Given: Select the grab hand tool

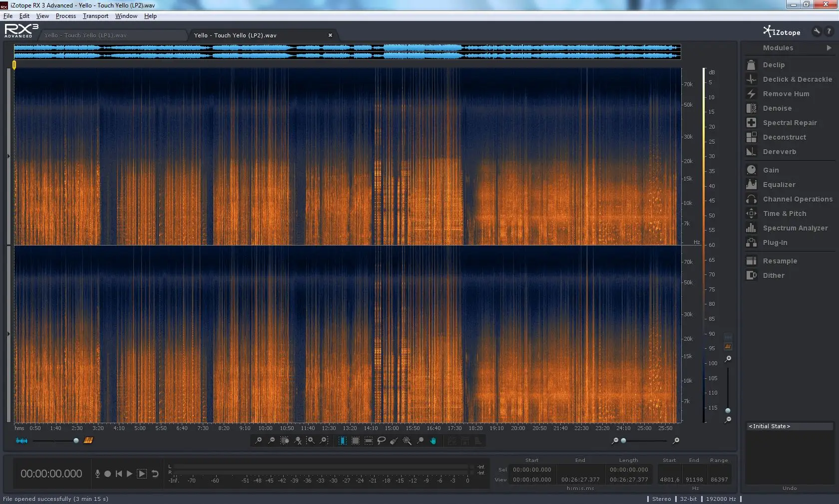Looking at the screenshot, I should pyautogui.click(x=433, y=441).
